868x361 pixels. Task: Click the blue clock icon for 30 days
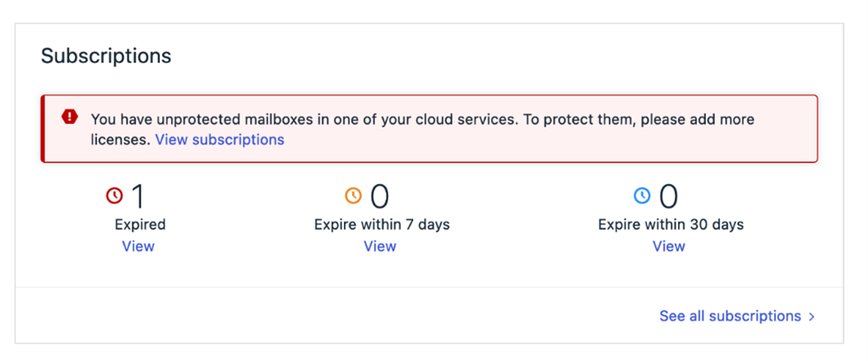(x=642, y=196)
